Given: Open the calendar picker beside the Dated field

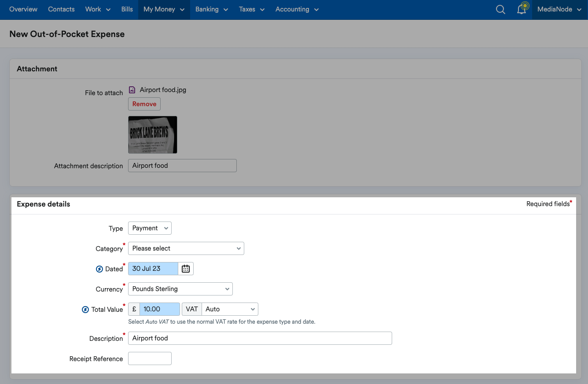Looking at the screenshot, I should point(185,268).
